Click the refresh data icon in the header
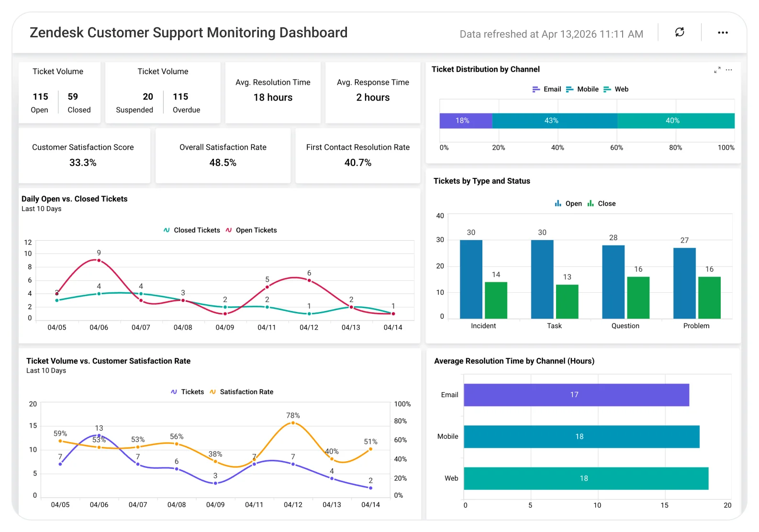Image resolution: width=759 pixels, height=532 pixels. pos(680,32)
